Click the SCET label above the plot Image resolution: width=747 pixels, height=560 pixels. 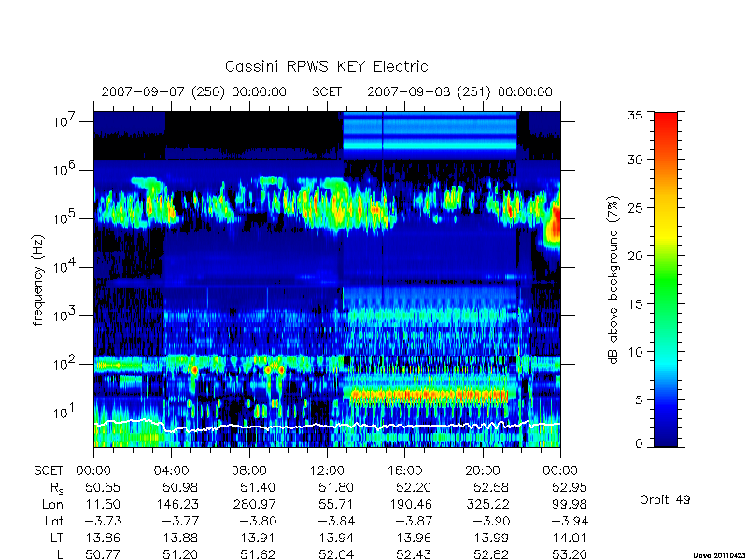coord(327,91)
